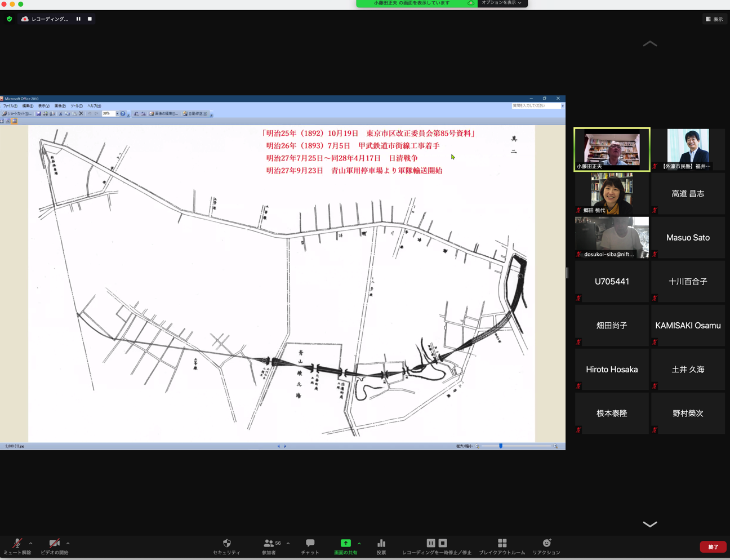The image size is (730, 560).
Task: Select Hiroto Hosaka participant tile
Action: coord(612,369)
